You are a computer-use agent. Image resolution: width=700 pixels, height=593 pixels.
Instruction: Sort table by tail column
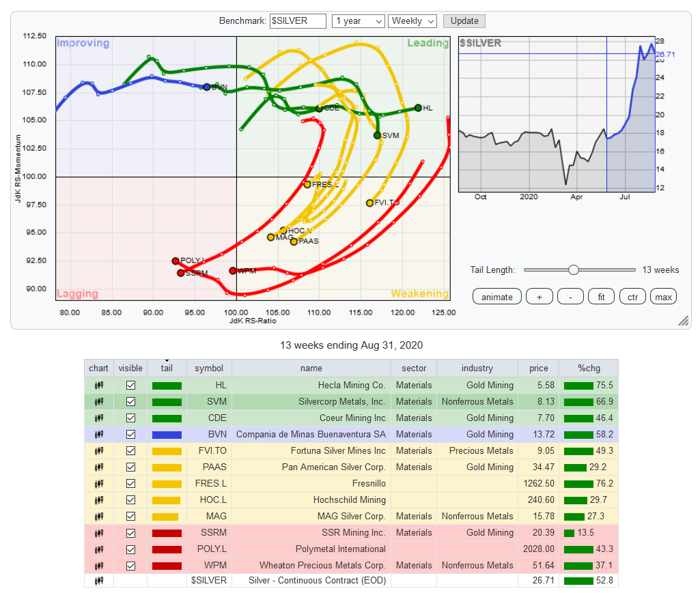[167, 368]
